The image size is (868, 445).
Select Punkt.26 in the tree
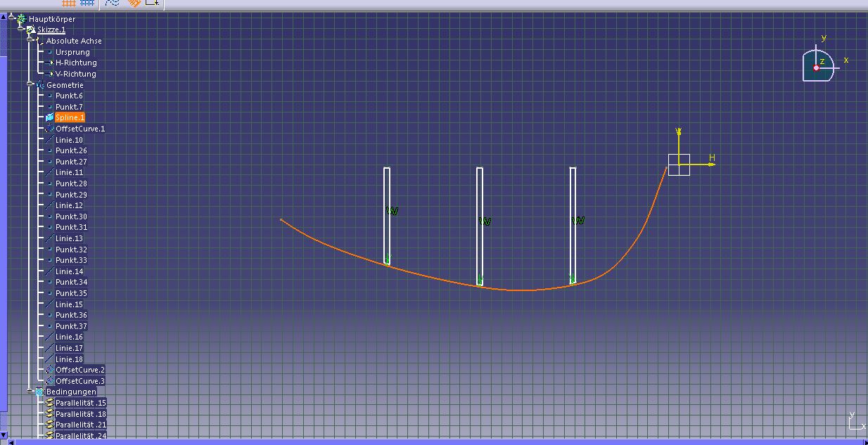71,150
